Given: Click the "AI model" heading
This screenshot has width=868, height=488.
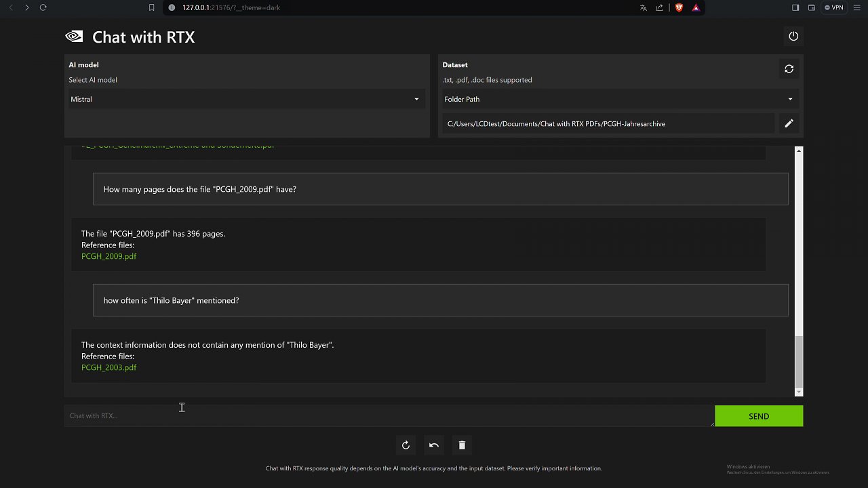Looking at the screenshot, I should (x=83, y=65).
